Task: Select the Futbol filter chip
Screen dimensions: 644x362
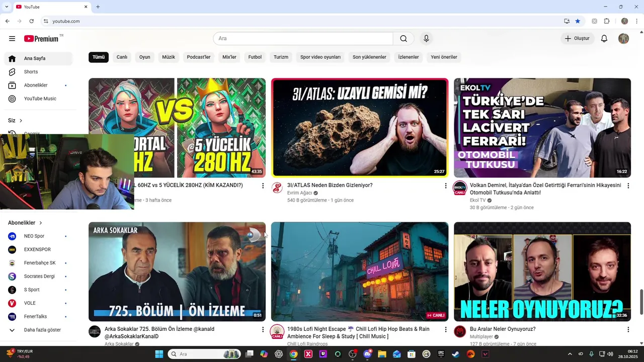Action: [x=255, y=57]
